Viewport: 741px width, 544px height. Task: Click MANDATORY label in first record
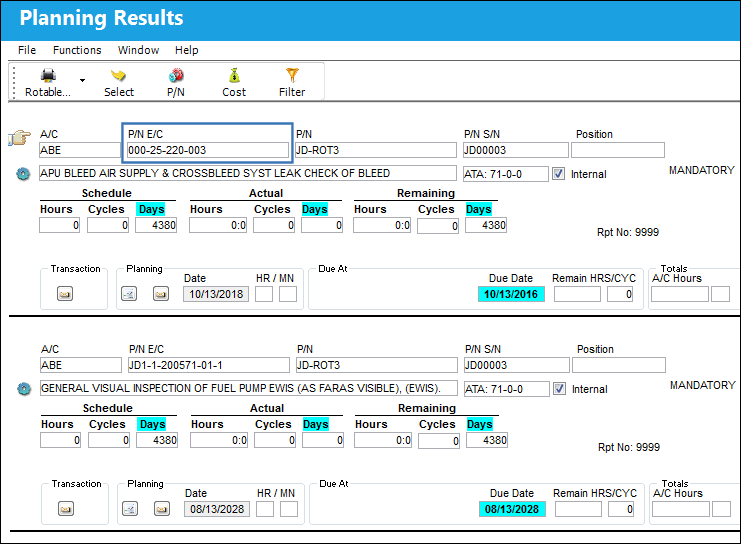coord(702,170)
